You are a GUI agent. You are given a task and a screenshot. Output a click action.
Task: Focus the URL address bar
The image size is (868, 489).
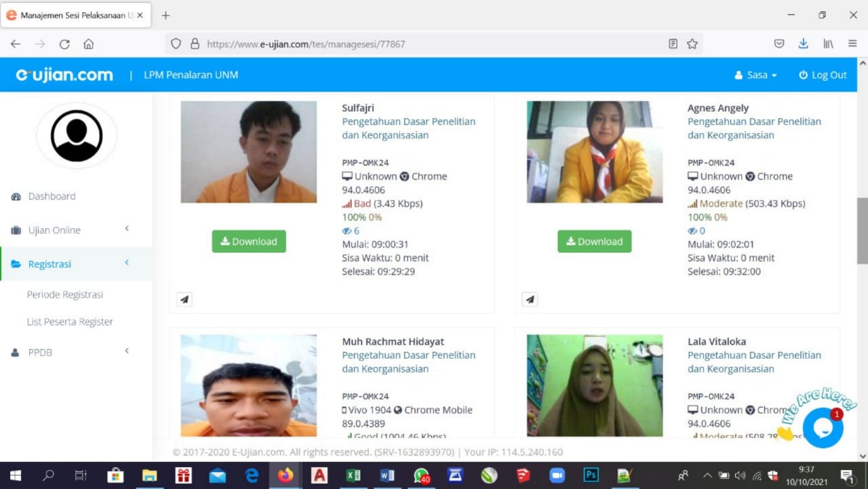(434, 44)
